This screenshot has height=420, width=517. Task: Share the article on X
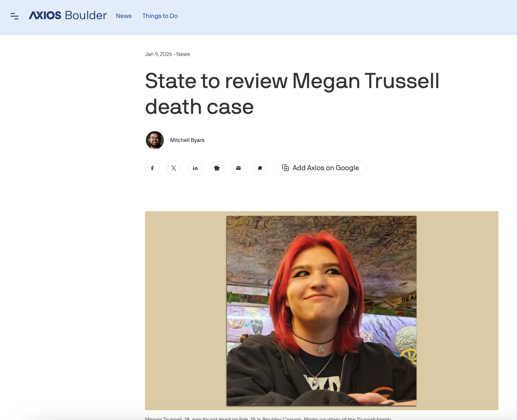click(174, 168)
